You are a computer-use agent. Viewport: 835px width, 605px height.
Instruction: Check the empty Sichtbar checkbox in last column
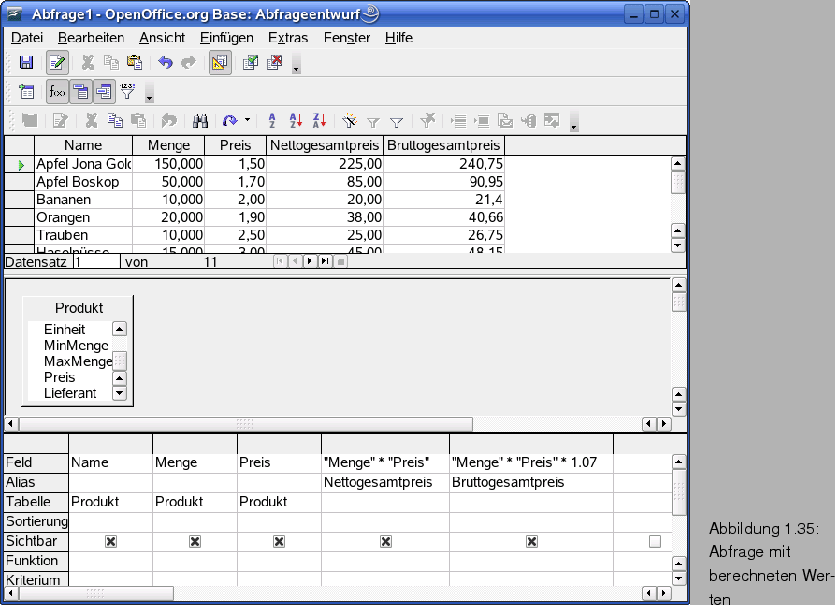coord(655,541)
